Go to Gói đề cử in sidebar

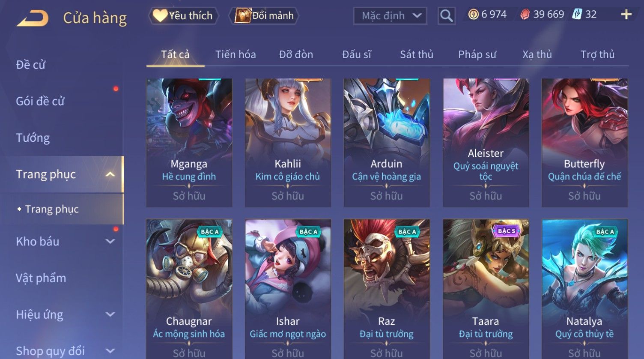pos(40,102)
